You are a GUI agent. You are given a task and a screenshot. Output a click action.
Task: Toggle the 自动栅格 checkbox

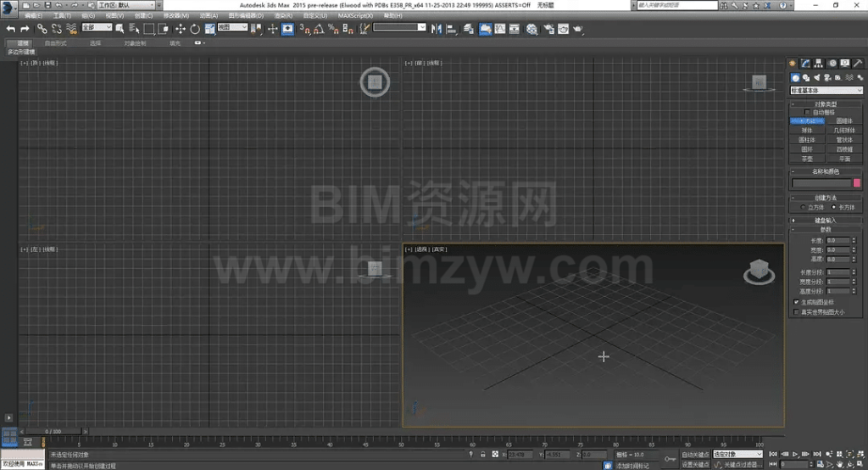point(807,112)
